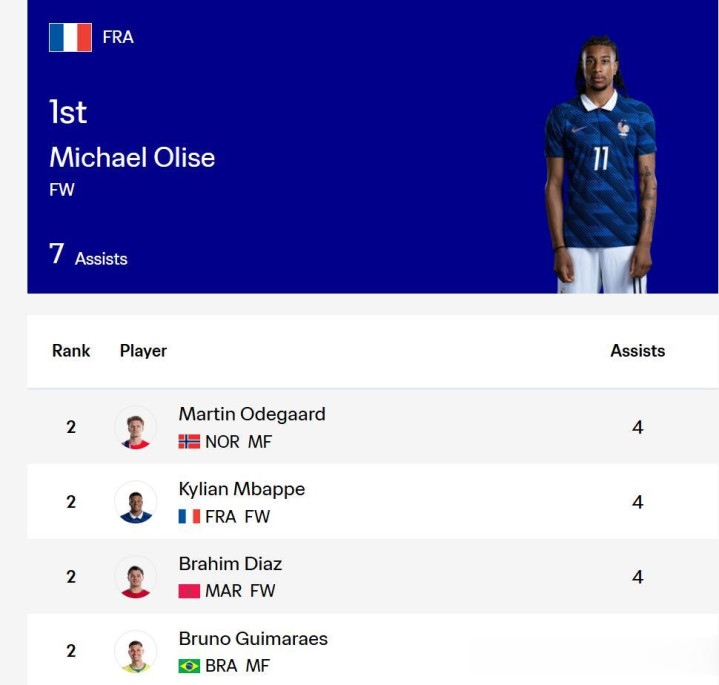Click the Morocco flag icon
Screen dimensions: 719x685
pyautogui.click(x=189, y=591)
